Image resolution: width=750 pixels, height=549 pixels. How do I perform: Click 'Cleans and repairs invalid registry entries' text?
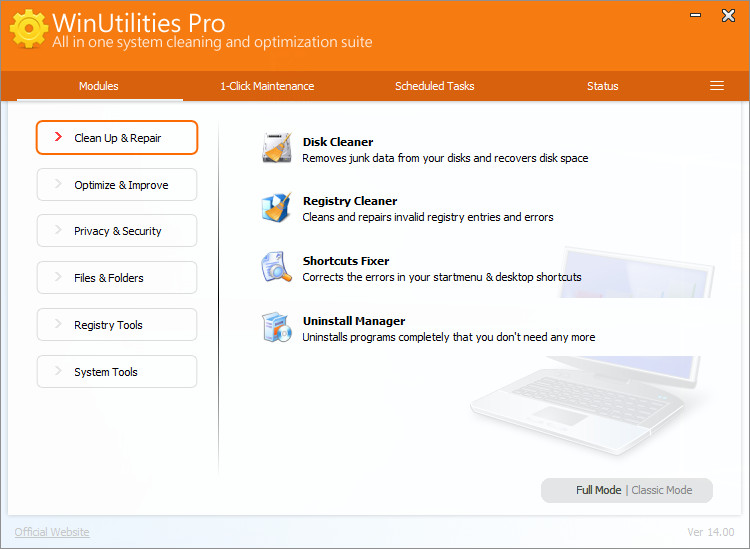[428, 217]
